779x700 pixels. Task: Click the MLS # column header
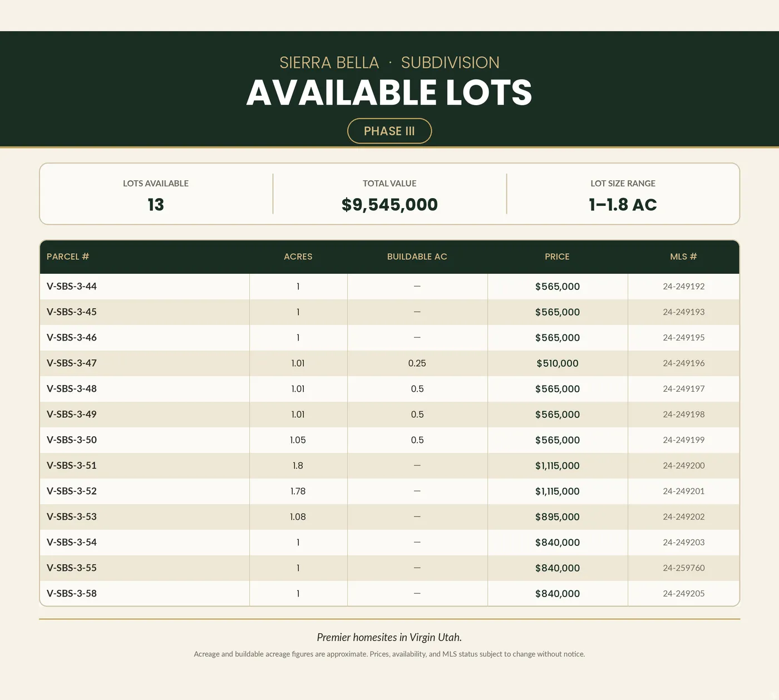click(683, 257)
